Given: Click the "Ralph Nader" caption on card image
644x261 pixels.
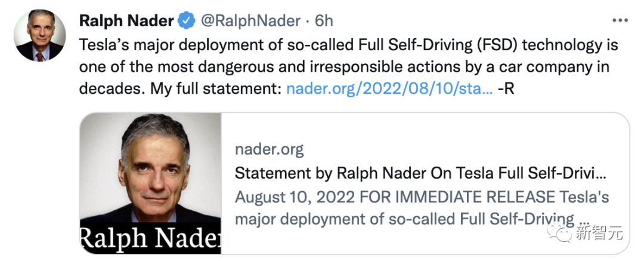Looking at the screenshot, I should (x=150, y=239).
